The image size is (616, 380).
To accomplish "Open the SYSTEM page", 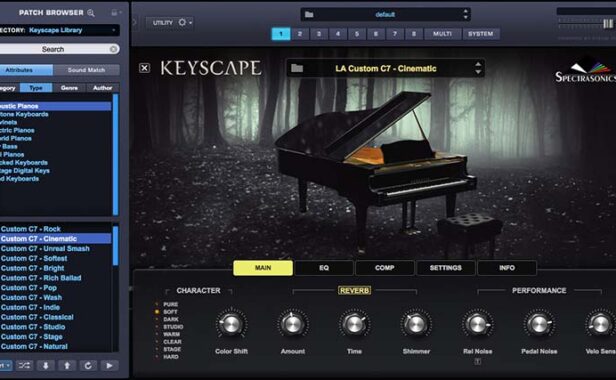I will pyautogui.click(x=480, y=34).
